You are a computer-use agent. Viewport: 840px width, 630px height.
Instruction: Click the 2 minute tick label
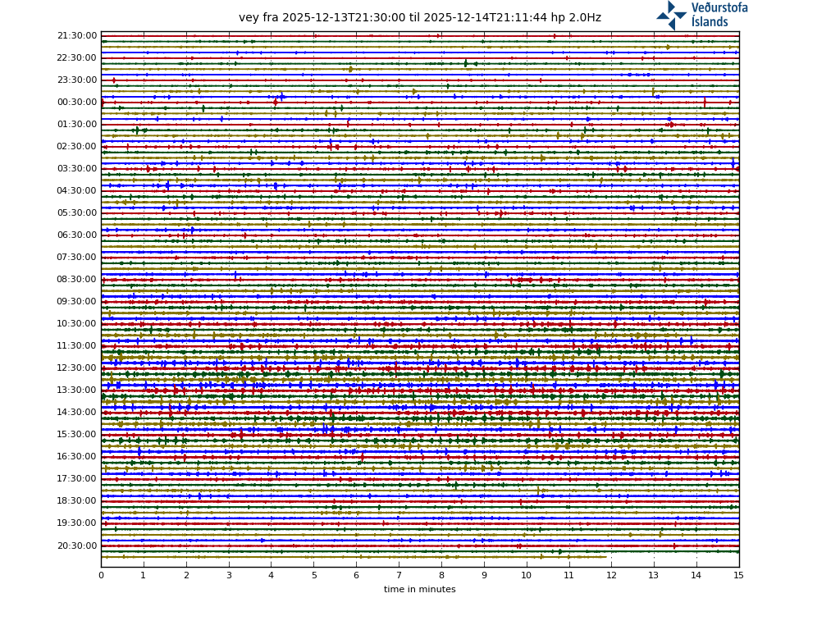tap(186, 575)
